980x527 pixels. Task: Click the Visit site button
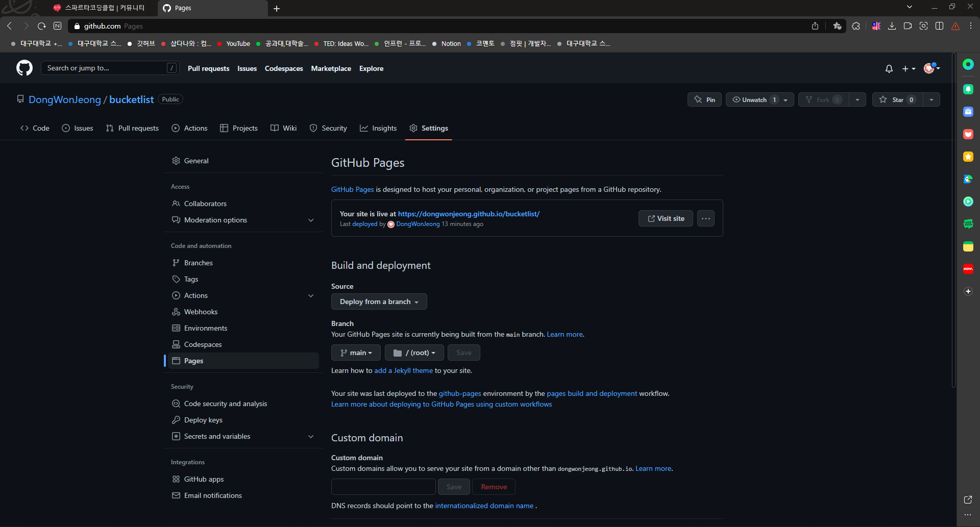666,218
